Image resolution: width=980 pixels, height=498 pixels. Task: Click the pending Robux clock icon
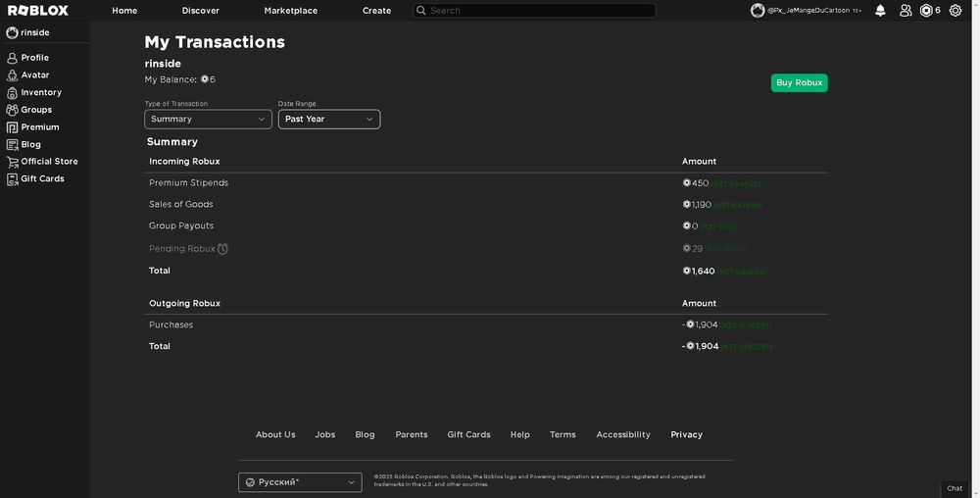222,249
